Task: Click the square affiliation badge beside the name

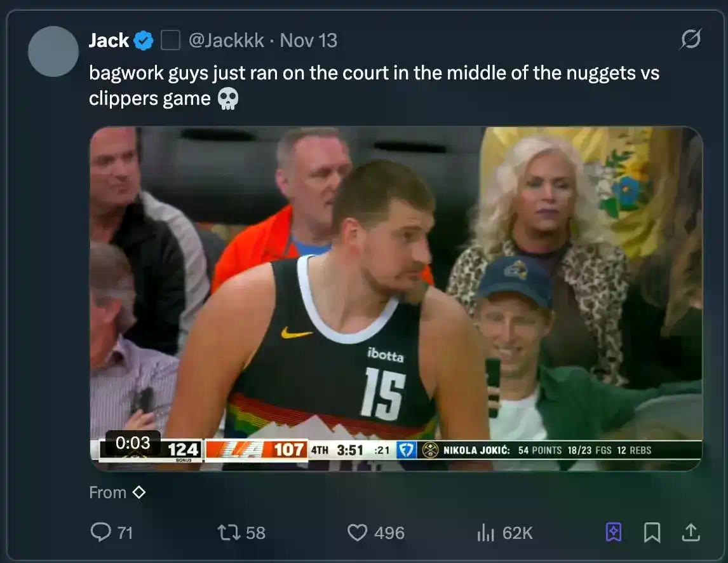Action: pyautogui.click(x=170, y=41)
